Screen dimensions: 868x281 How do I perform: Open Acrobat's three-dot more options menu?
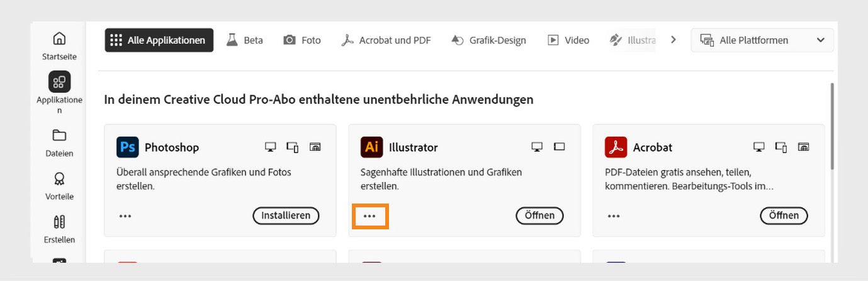(614, 216)
